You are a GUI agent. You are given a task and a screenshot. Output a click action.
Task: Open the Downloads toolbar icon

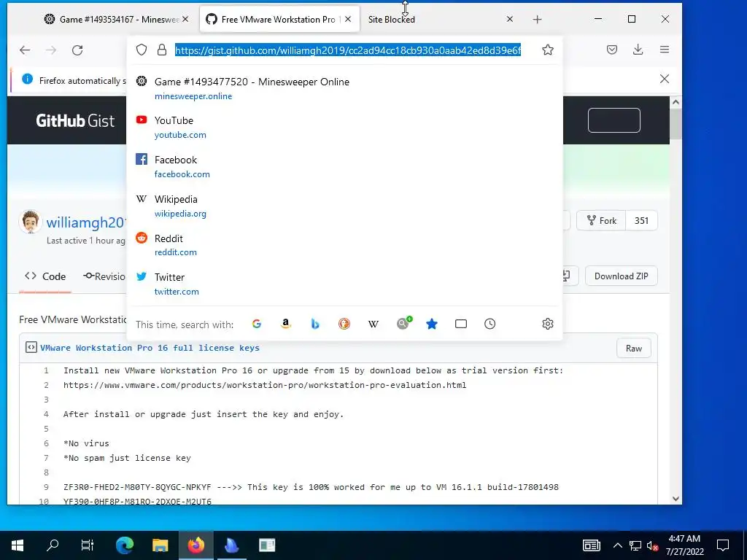click(638, 50)
